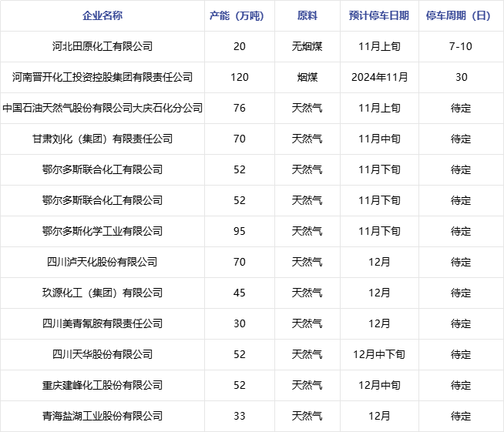Click 12月 date in 四川泸天化 row
Screen dimensions: 504x432
pyautogui.click(x=379, y=262)
